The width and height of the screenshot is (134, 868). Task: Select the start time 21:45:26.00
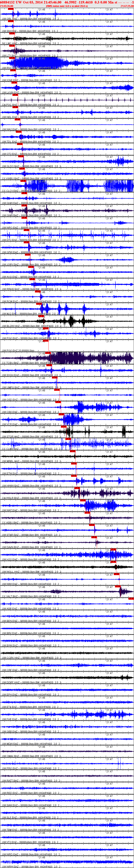click(x=7, y=6)
